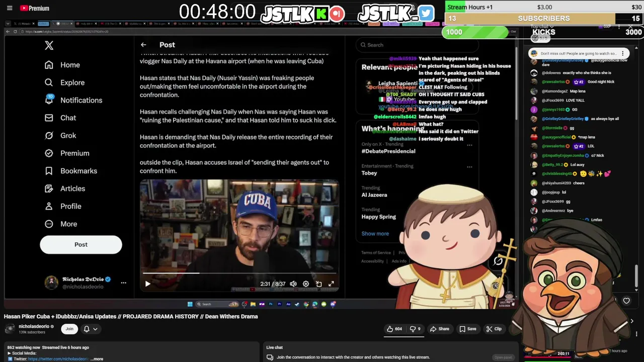Open Grok in X sidebar
Screen dimensions: 644x362
tap(60, 135)
